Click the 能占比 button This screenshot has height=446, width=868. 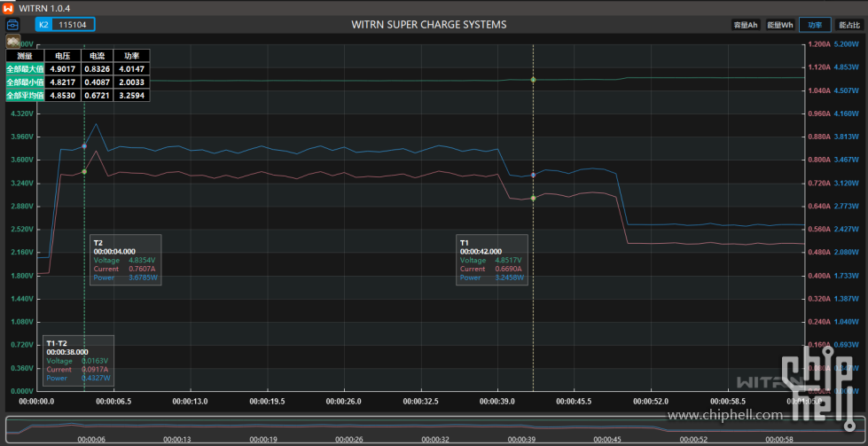pos(848,25)
